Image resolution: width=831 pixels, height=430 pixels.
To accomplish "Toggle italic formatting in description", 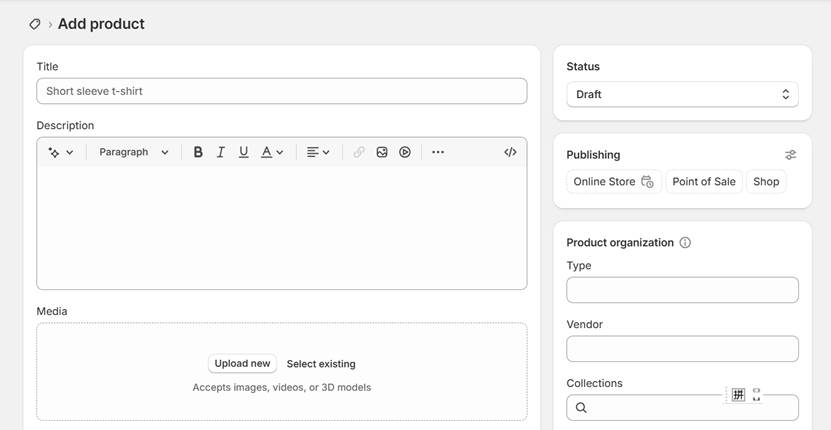I will (220, 152).
